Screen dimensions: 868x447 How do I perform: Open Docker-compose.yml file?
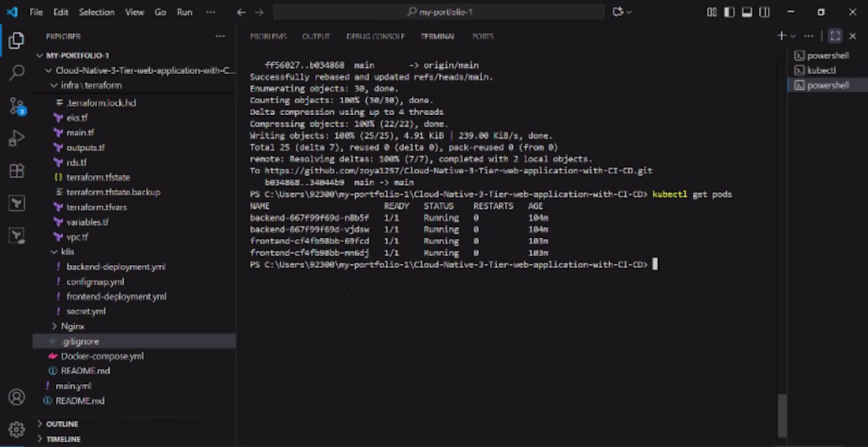coord(103,356)
